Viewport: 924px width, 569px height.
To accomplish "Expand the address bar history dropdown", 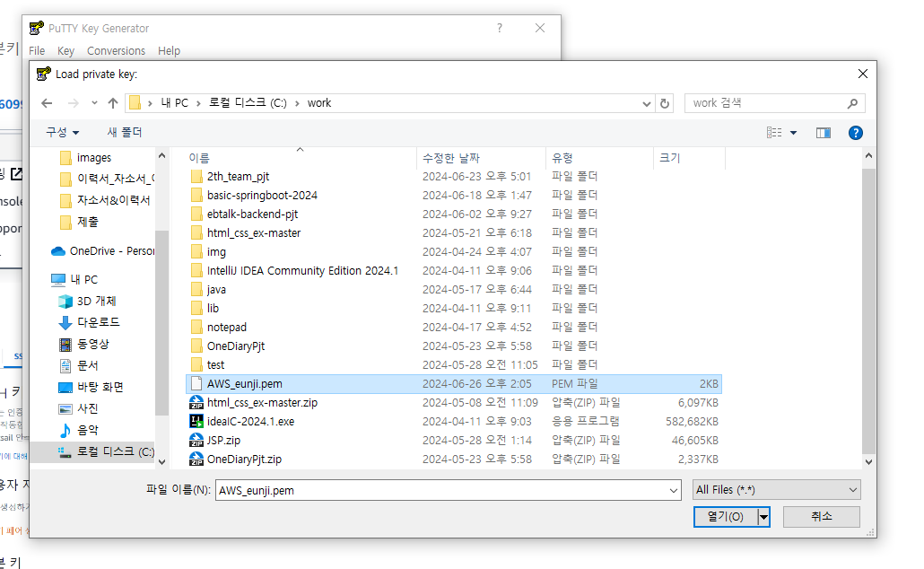I will pyautogui.click(x=647, y=104).
